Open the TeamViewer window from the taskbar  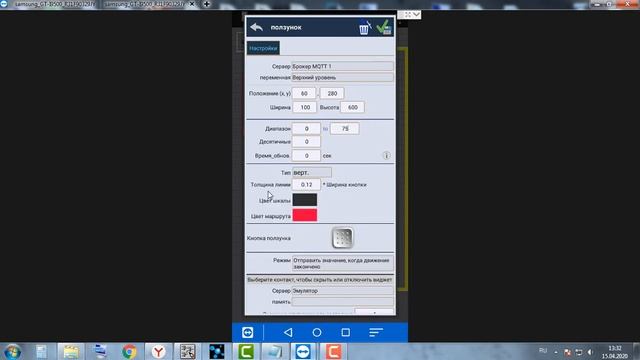[303, 351]
